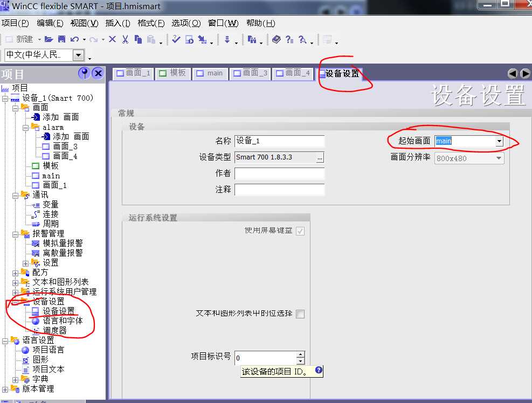Select 变量 in the project tree
The height and width of the screenshot is (403, 532).
click(x=51, y=205)
